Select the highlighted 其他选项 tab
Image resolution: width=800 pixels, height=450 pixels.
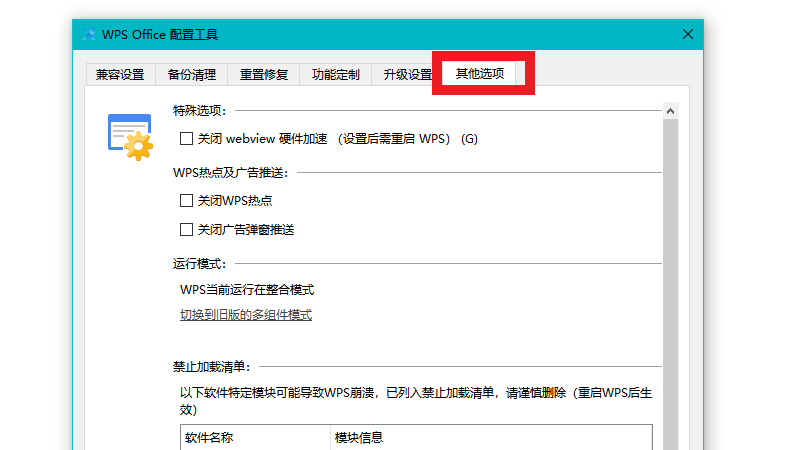pos(480,74)
